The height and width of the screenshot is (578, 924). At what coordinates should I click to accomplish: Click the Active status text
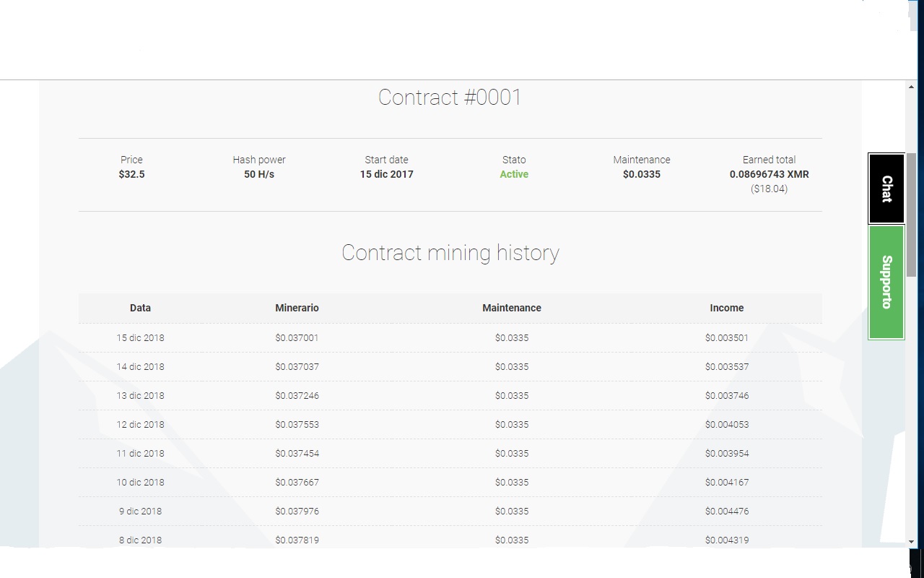[x=514, y=174]
